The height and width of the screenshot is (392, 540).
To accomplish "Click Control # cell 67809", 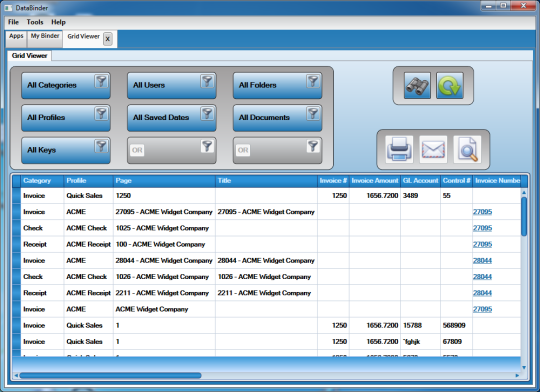I will pos(456,342).
